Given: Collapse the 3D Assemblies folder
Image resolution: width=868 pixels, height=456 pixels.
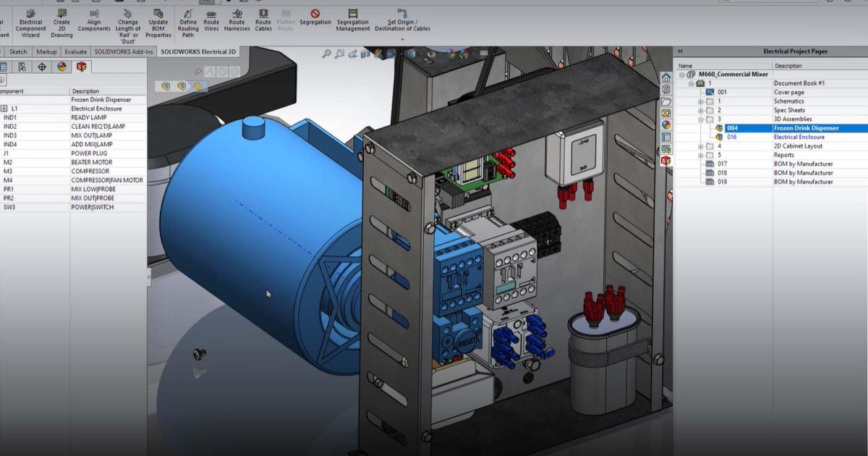Looking at the screenshot, I should [x=701, y=119].
